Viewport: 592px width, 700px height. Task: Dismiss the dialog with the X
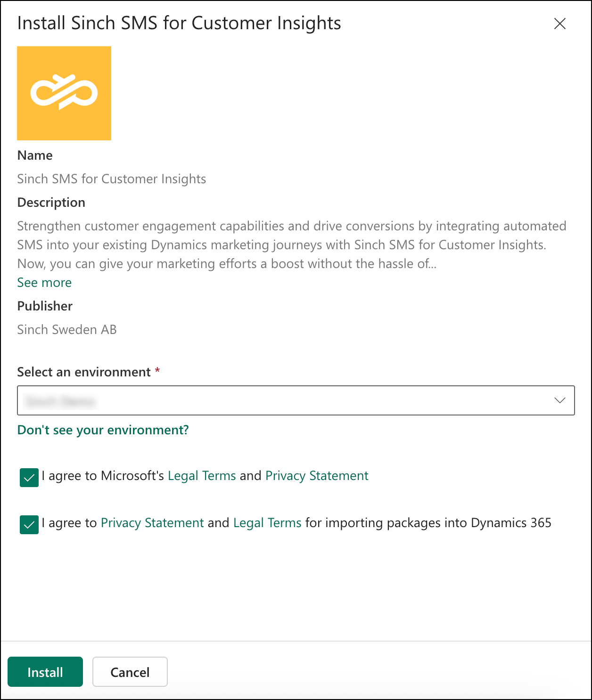click(560, 24)
